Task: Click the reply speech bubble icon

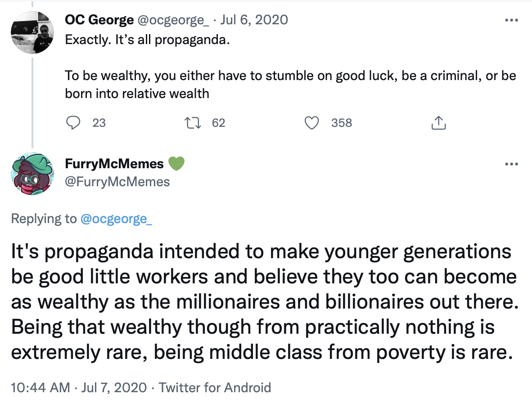Action: [x=73, y=123]
